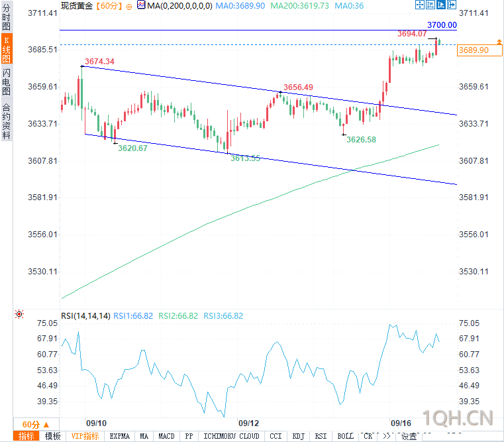Open the 设置 settings option
Screen dimensions: 504x442
[x=409, y=436]
